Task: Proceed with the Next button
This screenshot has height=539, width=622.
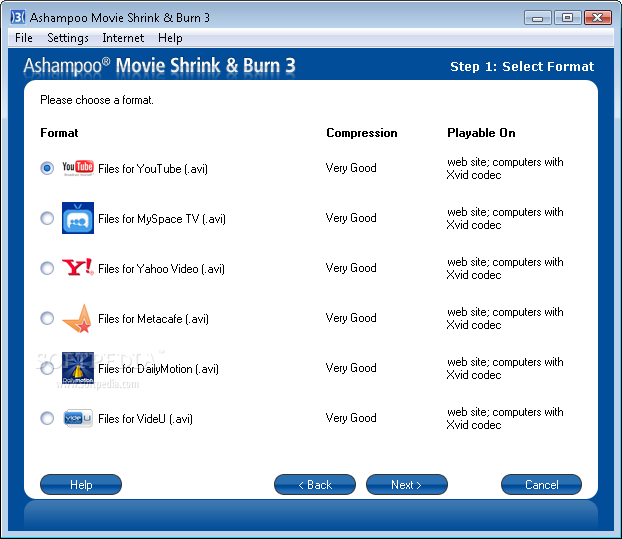Action: tap(407, 485)
